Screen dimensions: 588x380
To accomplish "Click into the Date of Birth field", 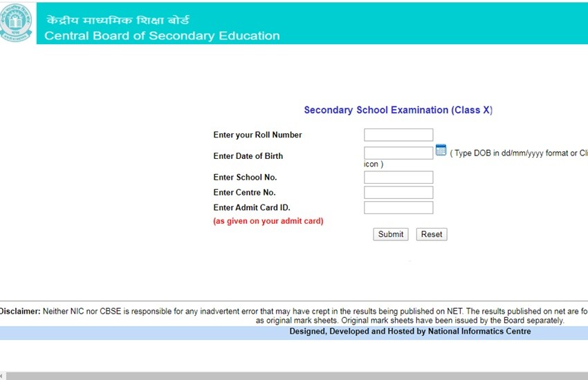I will (x=398, y=153).
